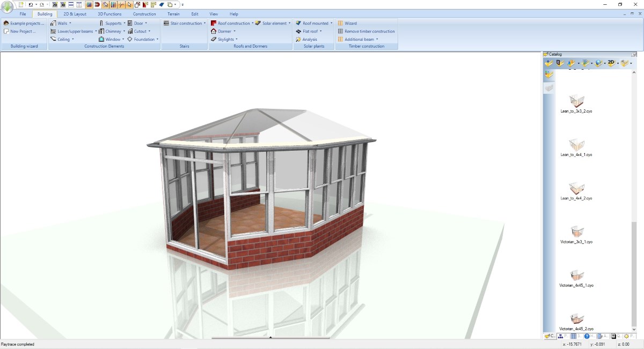This screenshot has width=644, height=349.
Task: Click the new document icon in quick access toolbar
Action: [21, 4]
